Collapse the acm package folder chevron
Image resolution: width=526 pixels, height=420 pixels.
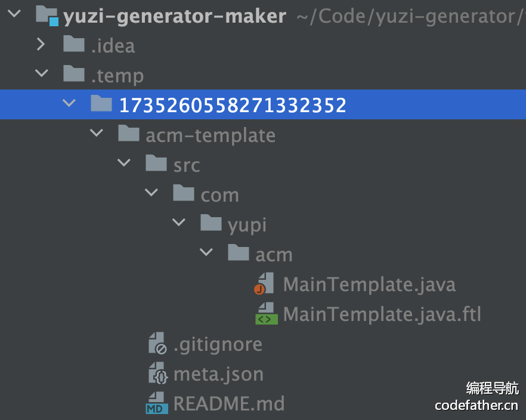[206, 254]
